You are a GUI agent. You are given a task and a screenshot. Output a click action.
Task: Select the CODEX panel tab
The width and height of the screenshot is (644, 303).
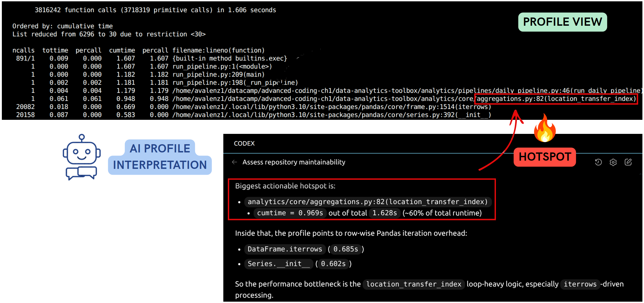(244, 143)
